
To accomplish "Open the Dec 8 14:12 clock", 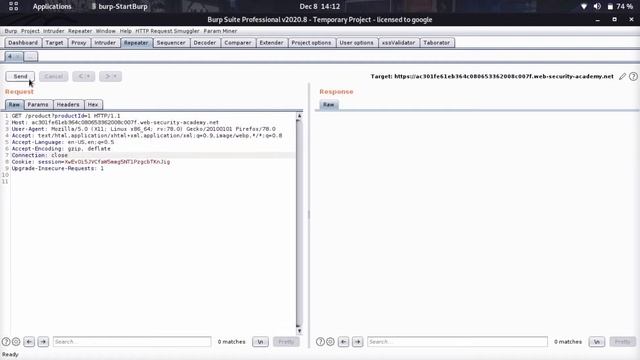I will (320, 7).
